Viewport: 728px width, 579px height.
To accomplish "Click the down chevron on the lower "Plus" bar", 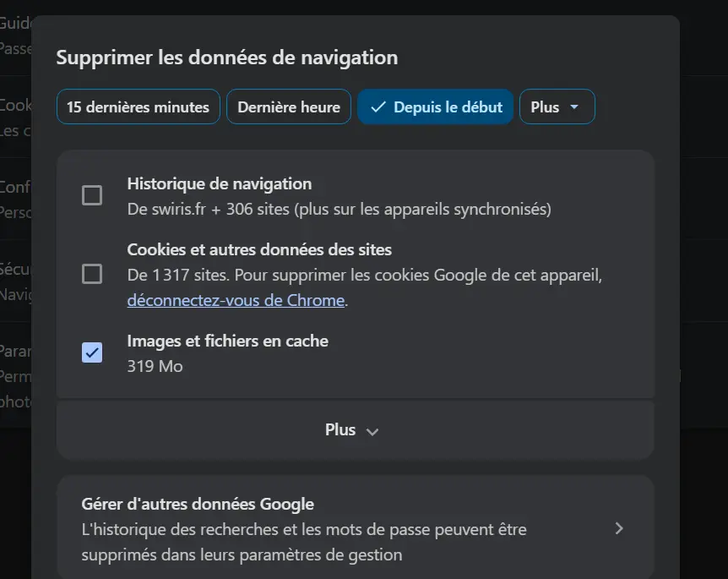I will click(373, 430).
